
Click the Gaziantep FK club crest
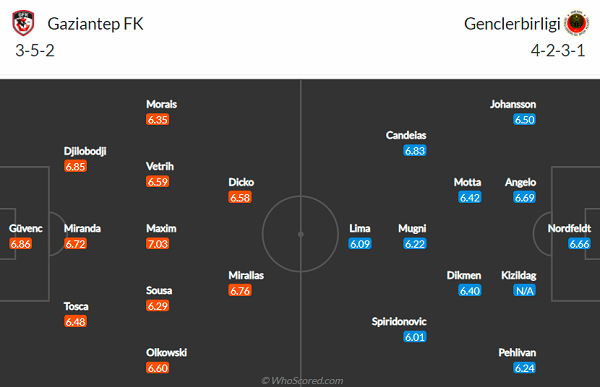[x=23, y=23]
